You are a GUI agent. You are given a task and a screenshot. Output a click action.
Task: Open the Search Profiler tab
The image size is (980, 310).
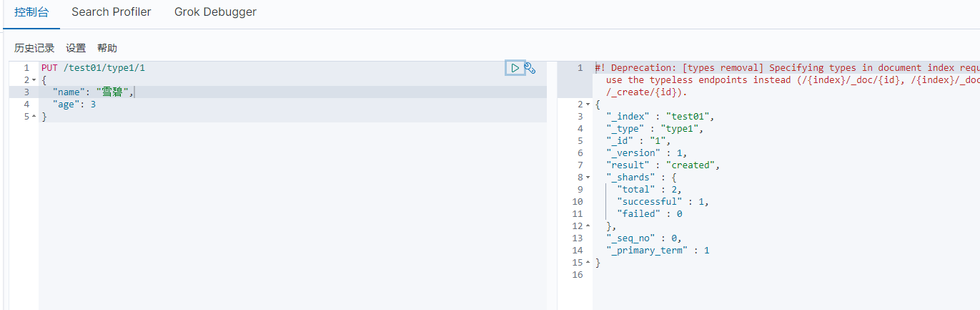point(112,12)
